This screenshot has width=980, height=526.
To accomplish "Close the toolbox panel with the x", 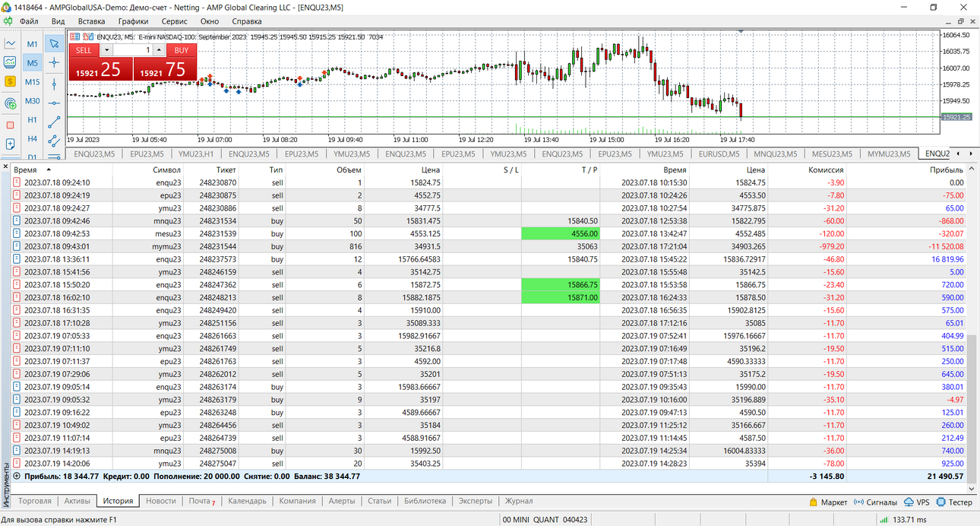I will [6, 166].
